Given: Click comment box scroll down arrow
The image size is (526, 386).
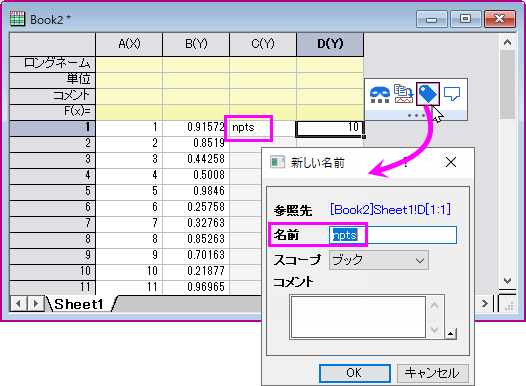Looking at the screenshot, I should [x=434, y=329].
